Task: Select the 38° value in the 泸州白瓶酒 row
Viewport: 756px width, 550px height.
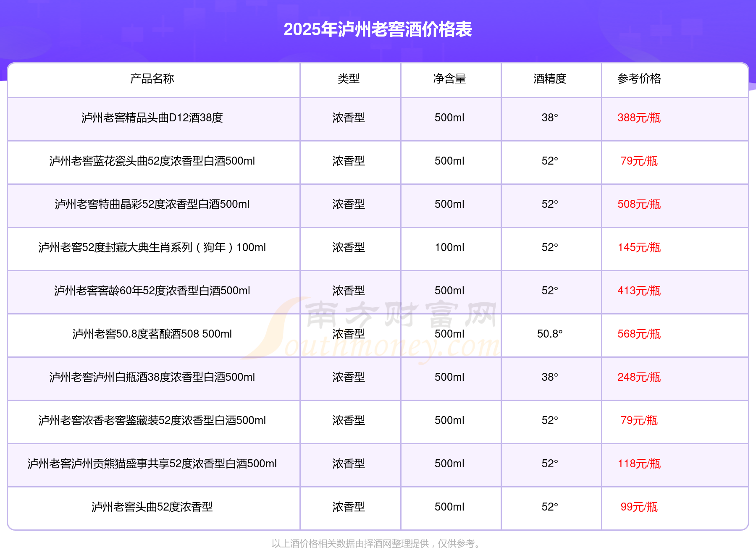Action: point(550,377)
